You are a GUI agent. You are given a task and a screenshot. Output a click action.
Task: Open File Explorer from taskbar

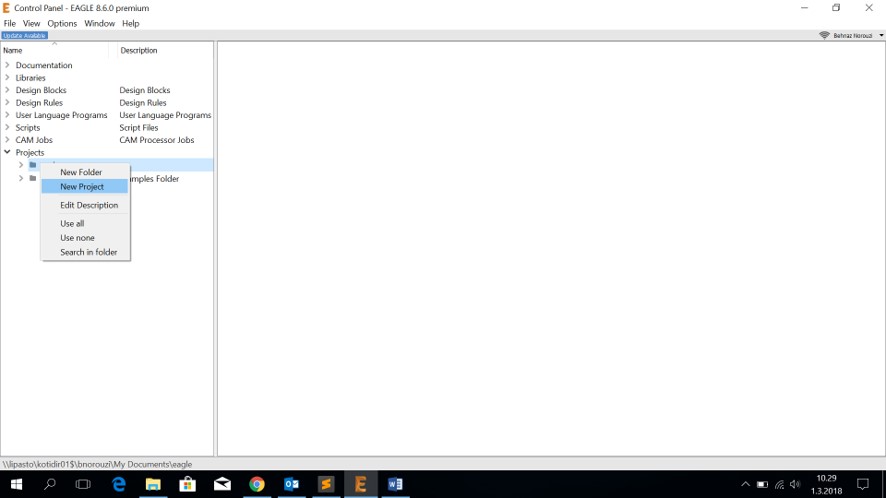coord(153,484)
